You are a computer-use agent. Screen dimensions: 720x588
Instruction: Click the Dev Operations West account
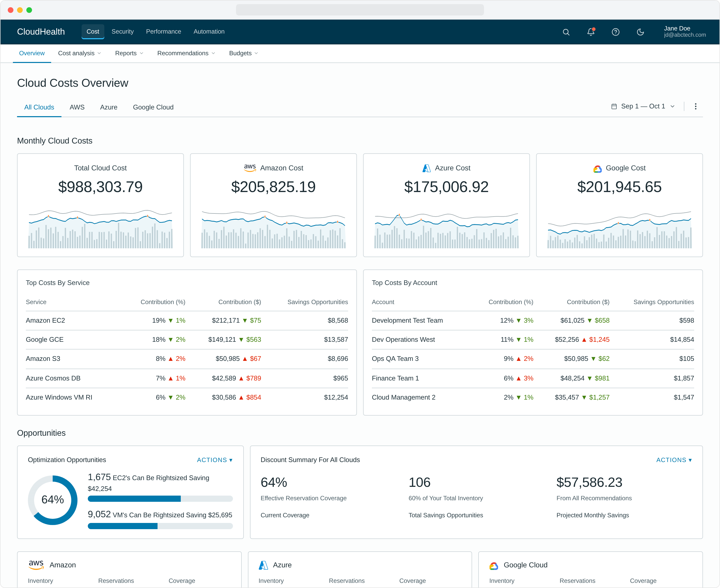pos(403,339)
